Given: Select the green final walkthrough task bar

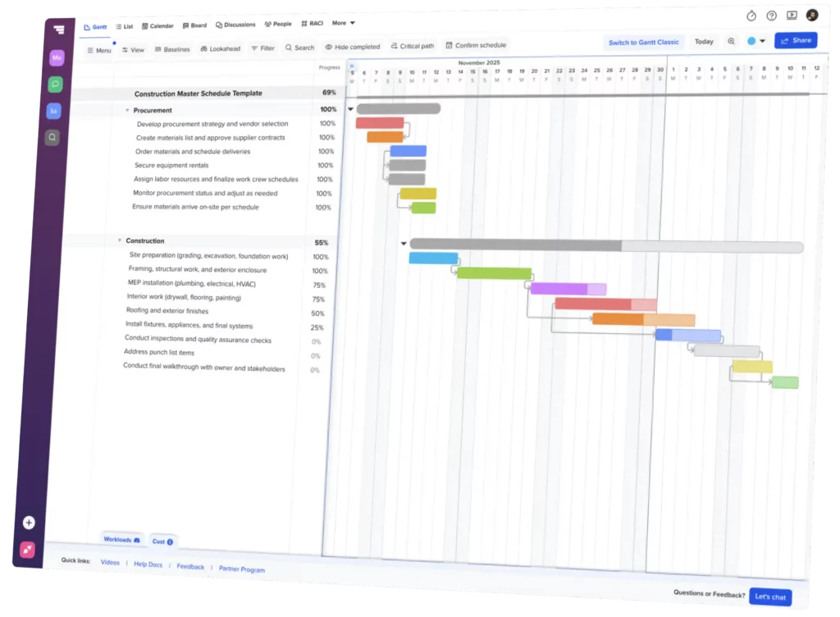Looking at the screenshot, I should 785,382.
